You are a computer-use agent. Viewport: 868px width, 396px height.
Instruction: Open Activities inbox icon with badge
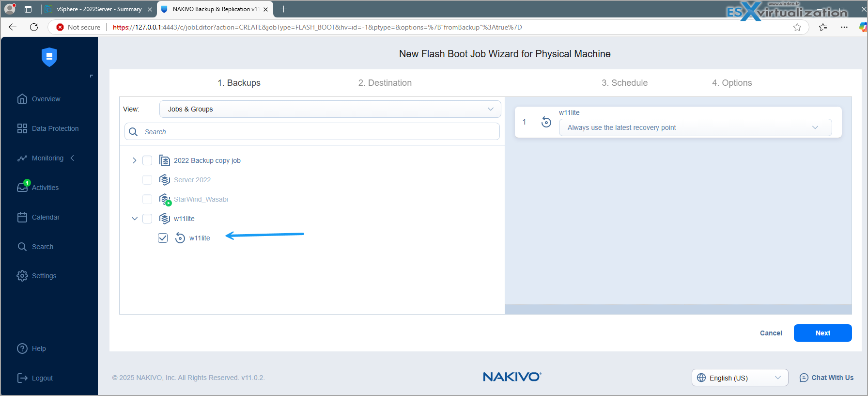23,187
